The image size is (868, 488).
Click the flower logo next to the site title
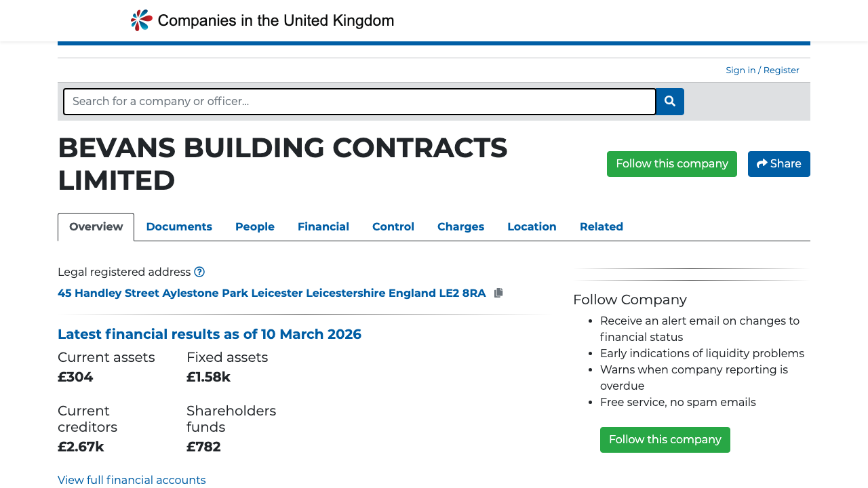[x=140, y=20]
